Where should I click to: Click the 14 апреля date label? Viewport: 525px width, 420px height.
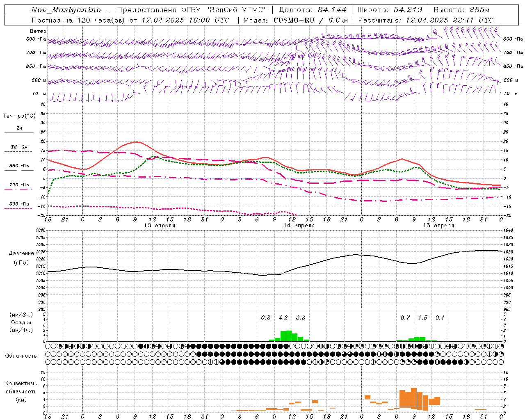tap(299, 226)
